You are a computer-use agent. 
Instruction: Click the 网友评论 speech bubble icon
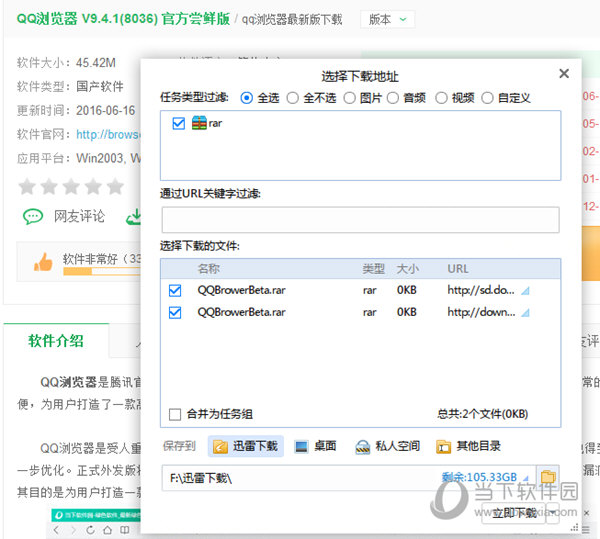point(33,216)
